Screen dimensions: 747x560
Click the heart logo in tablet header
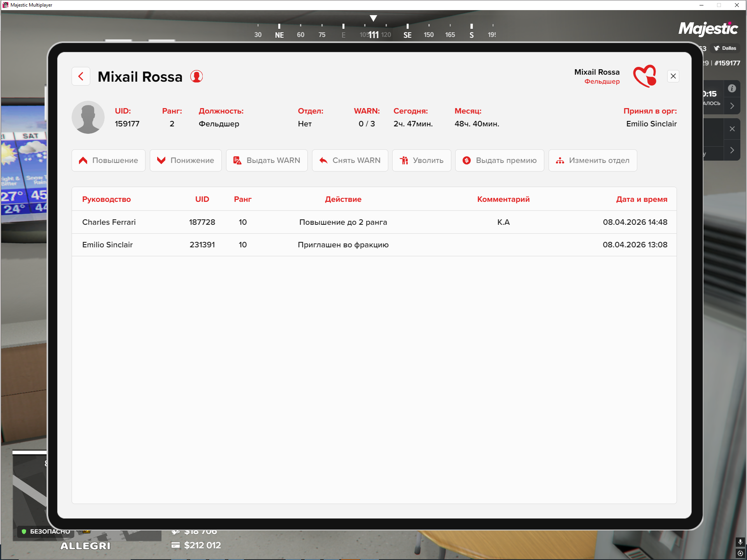(645, 76)
